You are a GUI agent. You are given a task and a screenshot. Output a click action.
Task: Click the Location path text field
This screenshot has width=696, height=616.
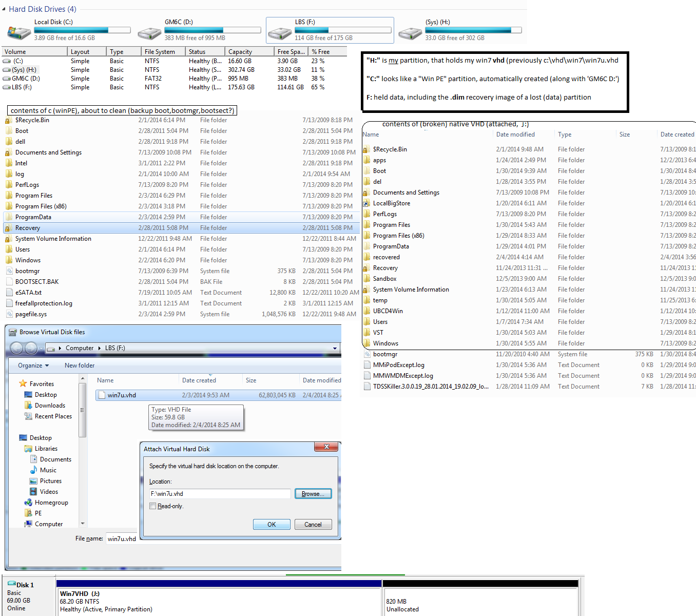220,494
